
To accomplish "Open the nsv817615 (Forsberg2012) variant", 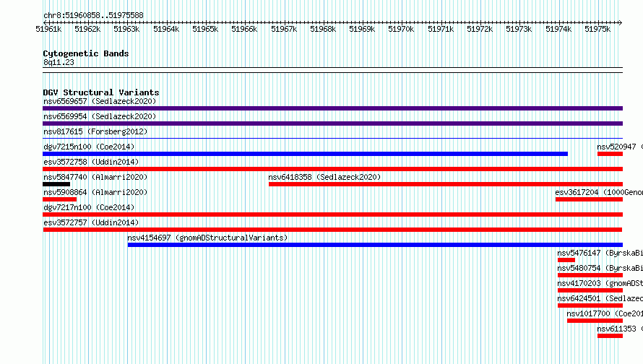I will (95, 131).
